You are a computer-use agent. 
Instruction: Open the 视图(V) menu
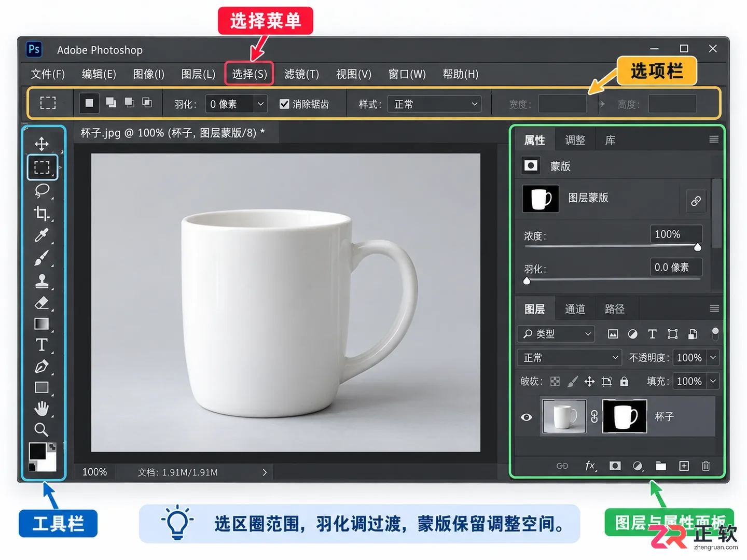click(353, 74)
